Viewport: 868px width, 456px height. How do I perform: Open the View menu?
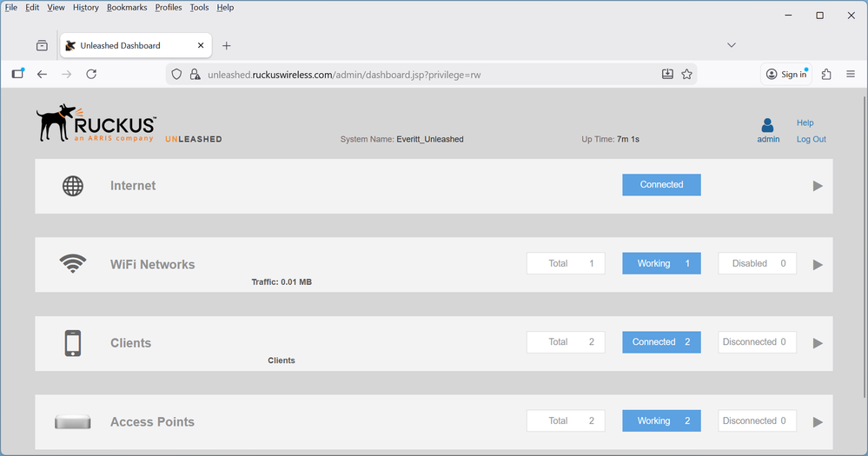[x=56, y=7]
